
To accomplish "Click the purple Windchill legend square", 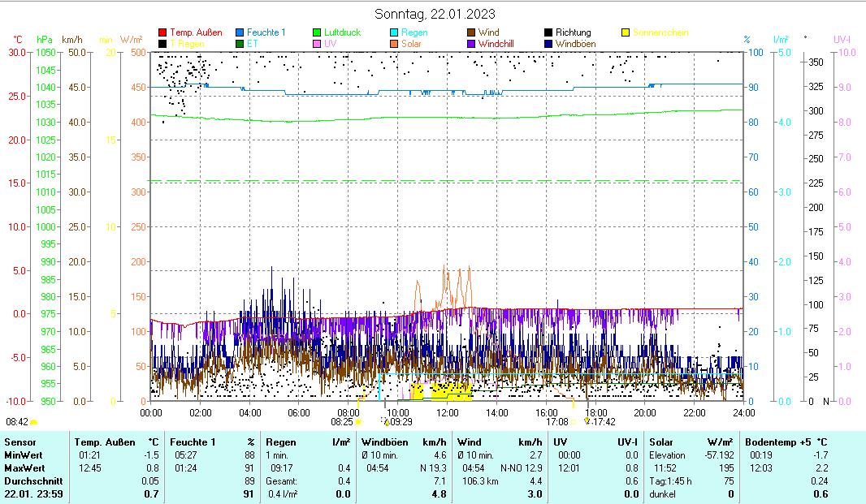I will pyautogui.click(x=471, y=43).
